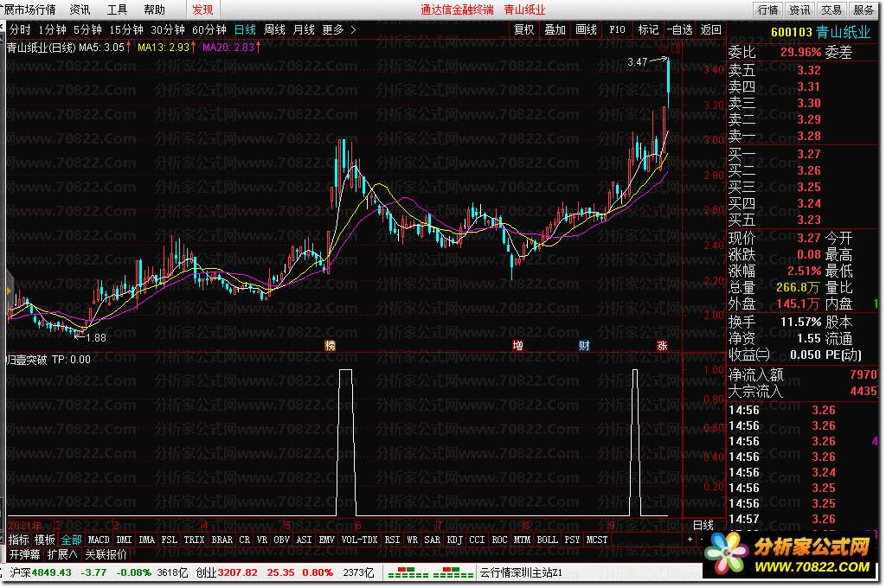Screen dimensions: 886x588
Task: Click the 创业 3207.82 index in status bar
Action: [x=227, y=572]
